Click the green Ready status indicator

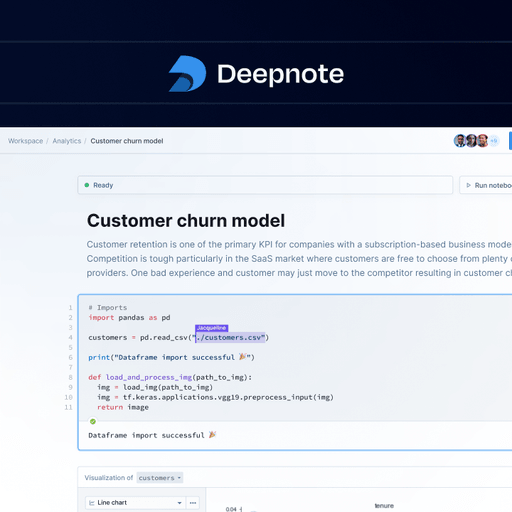pos(87,185)
